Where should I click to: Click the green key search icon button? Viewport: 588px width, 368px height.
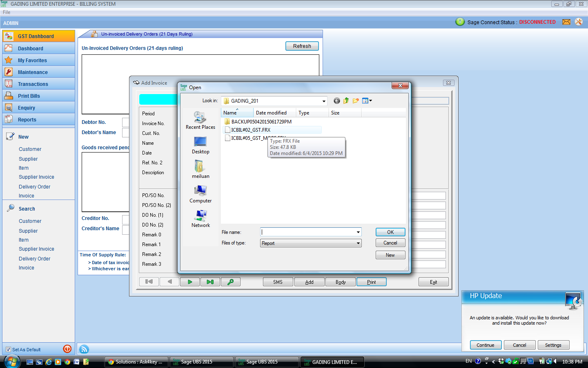231,282
